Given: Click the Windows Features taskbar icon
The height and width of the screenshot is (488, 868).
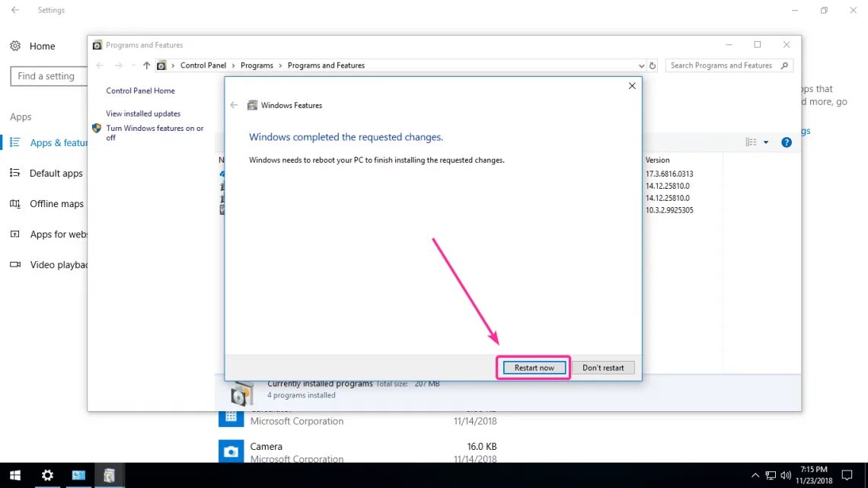Looking at the screenshot, I should point(109,475).
